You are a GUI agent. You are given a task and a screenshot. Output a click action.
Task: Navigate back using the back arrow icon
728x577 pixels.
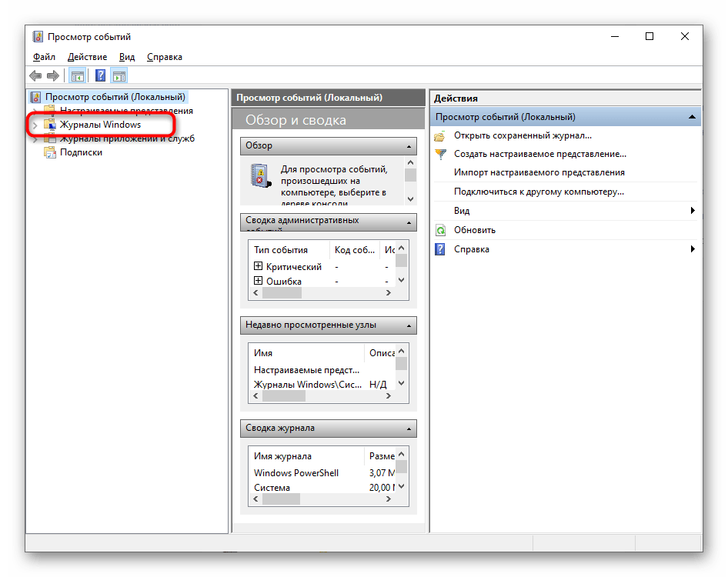tap(36, 75)
